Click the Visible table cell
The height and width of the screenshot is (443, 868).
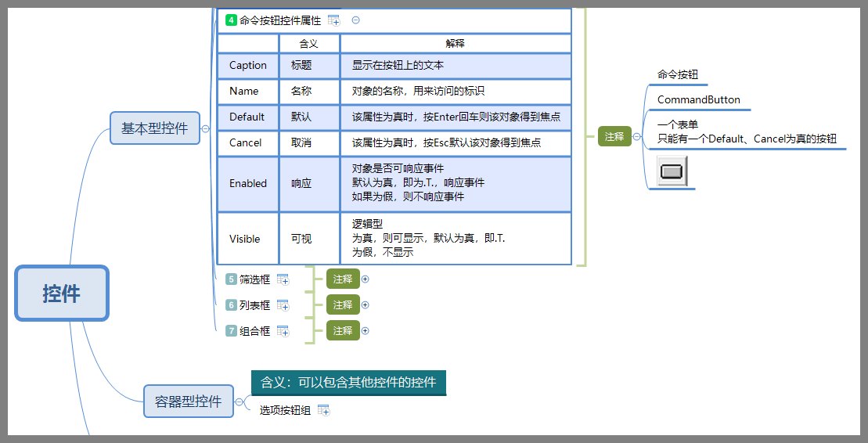[248, 239]
